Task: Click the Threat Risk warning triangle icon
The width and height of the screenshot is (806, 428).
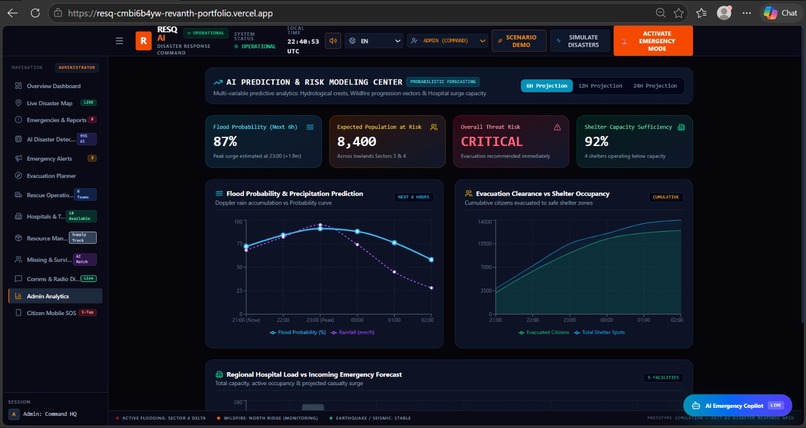Action: tap(557, 127)
